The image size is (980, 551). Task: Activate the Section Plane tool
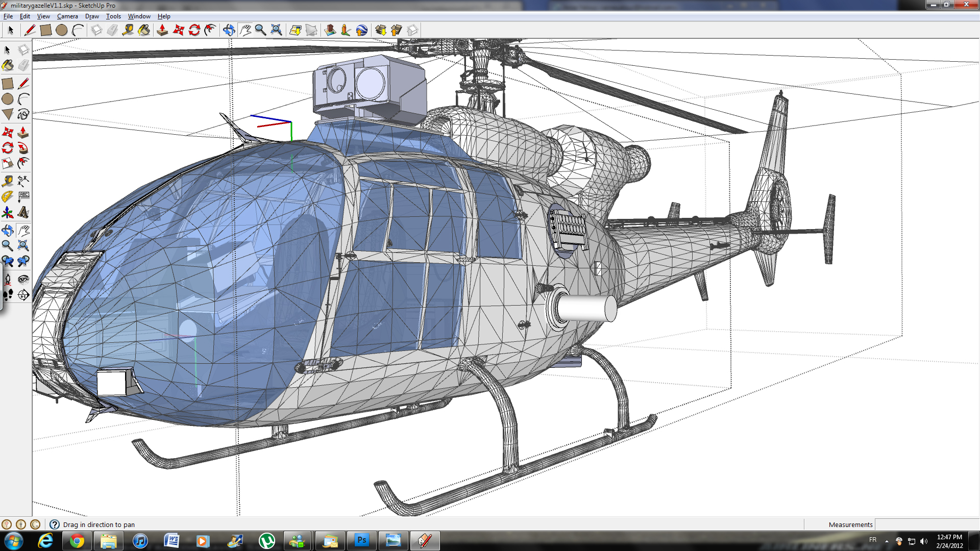tap(23, 295)
